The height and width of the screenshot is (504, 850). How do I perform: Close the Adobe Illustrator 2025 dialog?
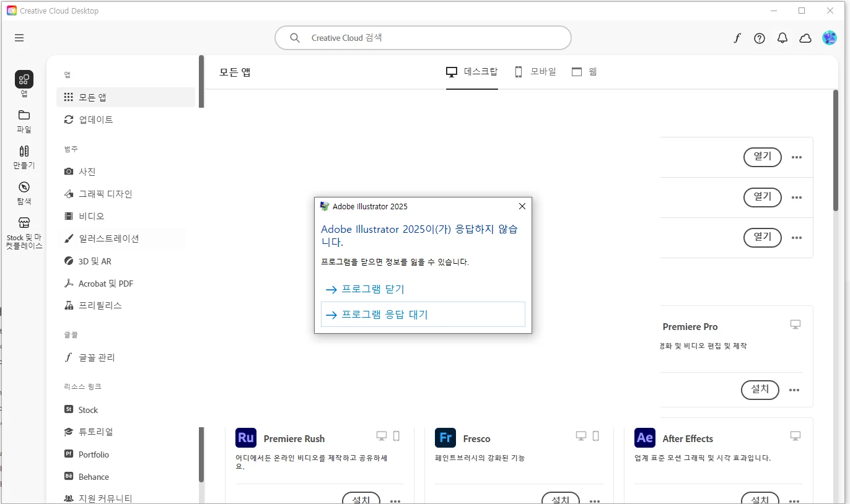522,206
